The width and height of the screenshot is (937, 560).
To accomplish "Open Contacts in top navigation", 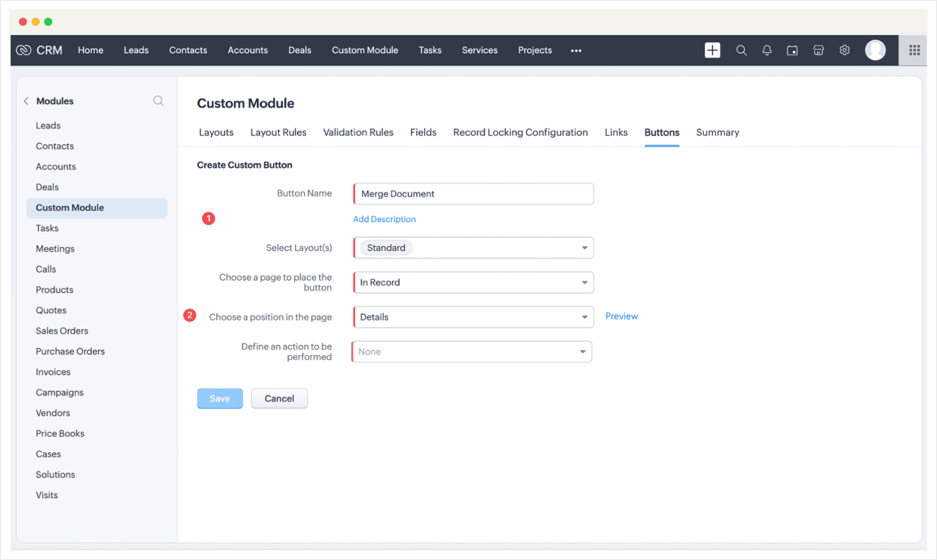I will 188,50.
